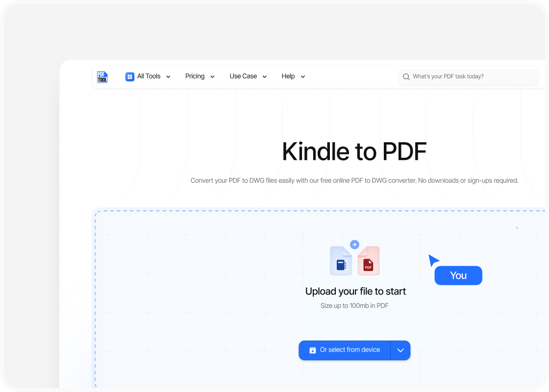The width and height of the screenshot is (549, 392).
Task: Click the conversion arrow badge icon
Action: pos(355,245)
